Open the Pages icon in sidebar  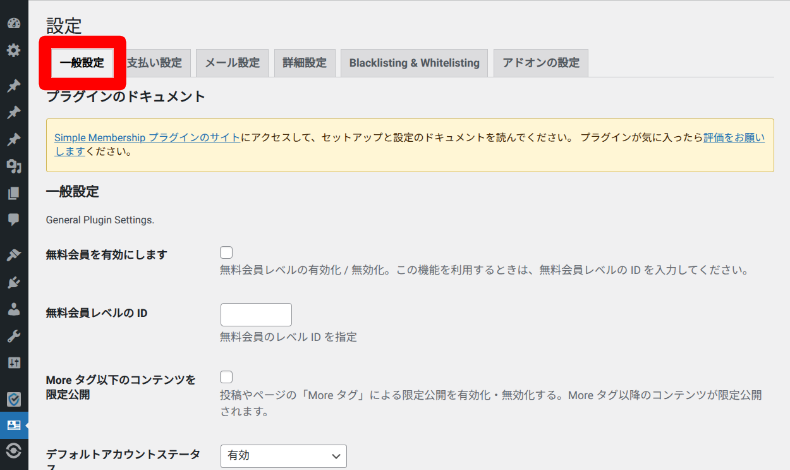[x=14, y=193]
